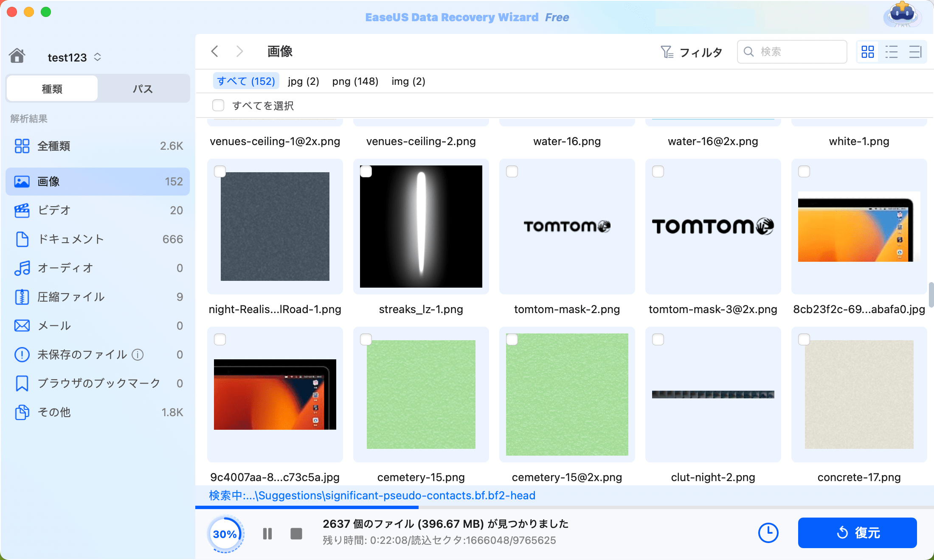Check the すべてを選択 checkbox
This screenshot has height=560, width=934.
click(218, 105)
